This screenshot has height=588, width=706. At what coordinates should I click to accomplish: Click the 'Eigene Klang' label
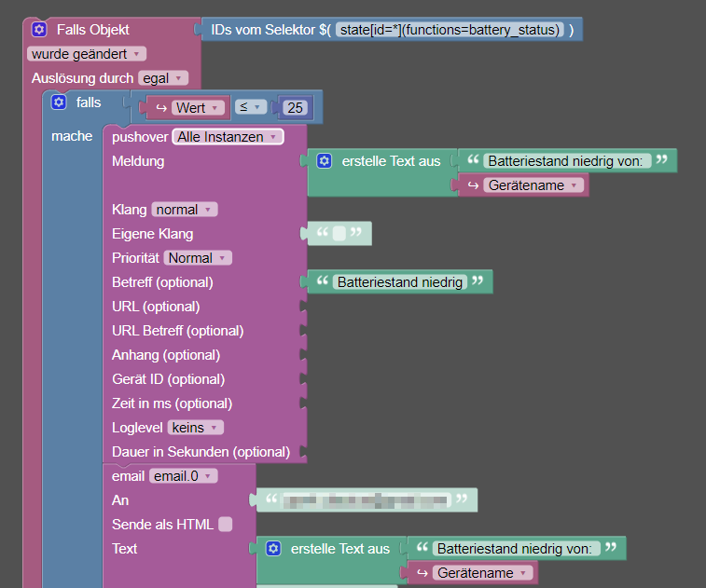pos(153,234)
